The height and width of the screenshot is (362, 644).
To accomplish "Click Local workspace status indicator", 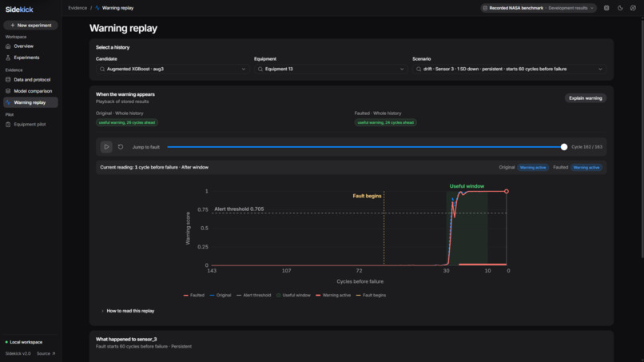I will (x=24, y=342).
